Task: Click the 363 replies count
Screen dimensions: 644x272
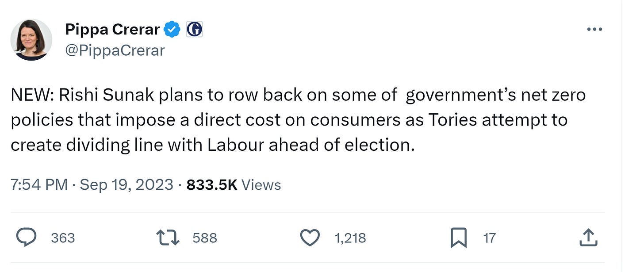Action: (x=63, y=238)
